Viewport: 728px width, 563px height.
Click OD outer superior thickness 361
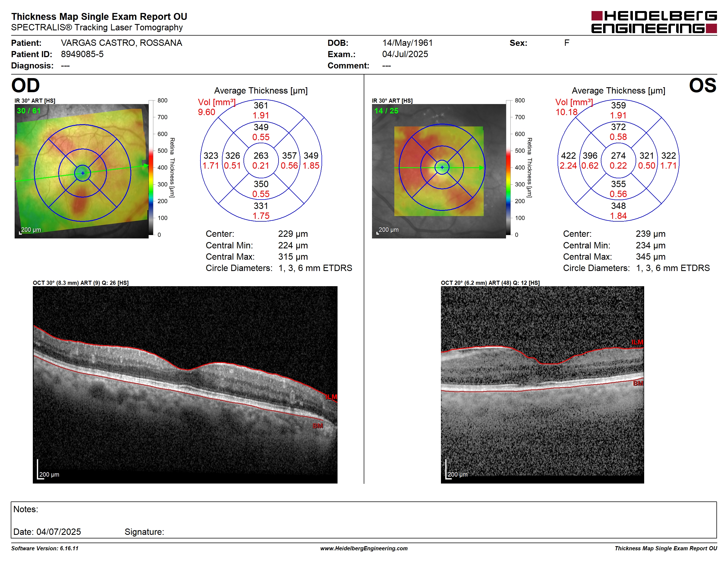[261, 105]
